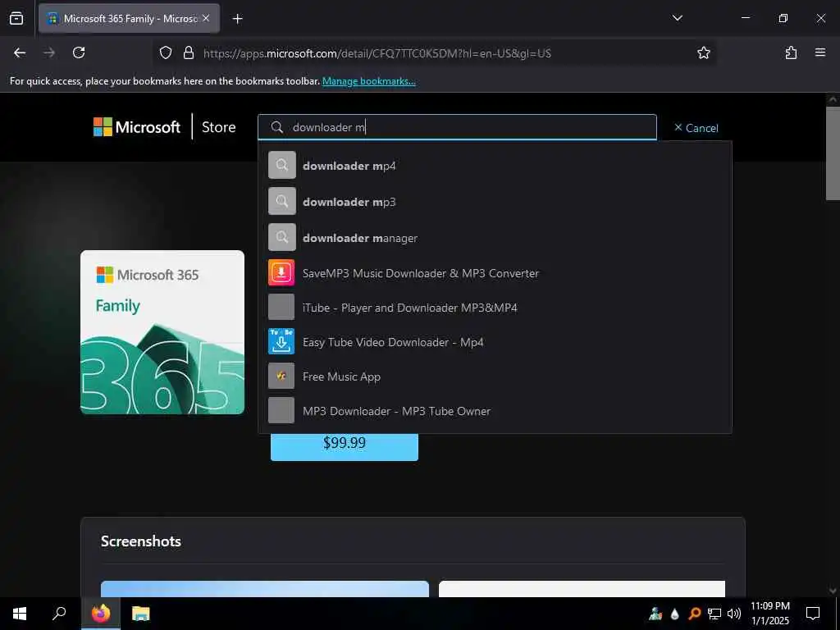Click the Firefox taskbar icon
This screenshot has width=840, height=630.
(x=101, y=614)
